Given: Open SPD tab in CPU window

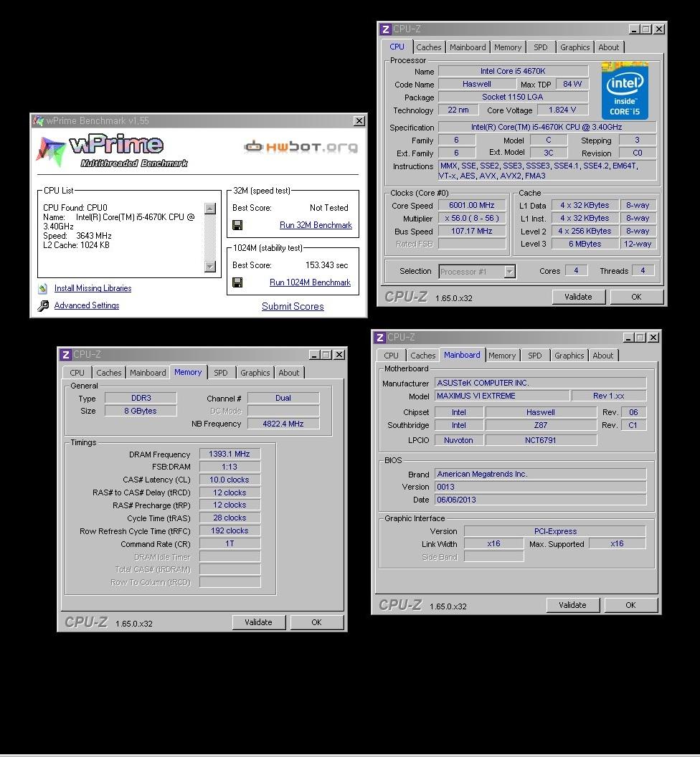Looking at the screenshot, I should point(541,47).
